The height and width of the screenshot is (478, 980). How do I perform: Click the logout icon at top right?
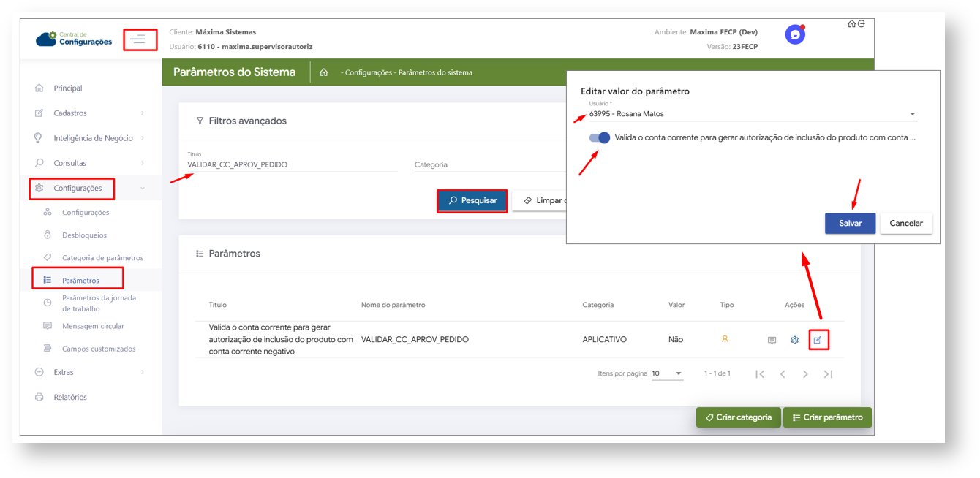pyautogui.click(x=862, y=24)
